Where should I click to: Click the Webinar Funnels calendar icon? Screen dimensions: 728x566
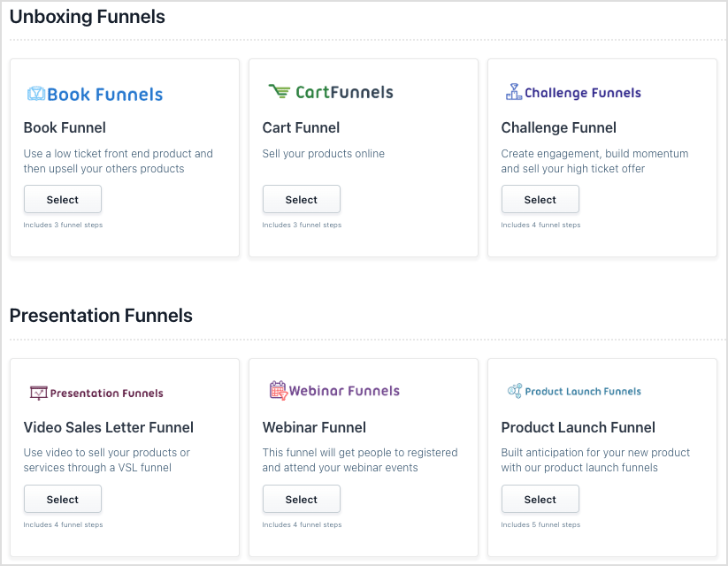tap(279, 390)
